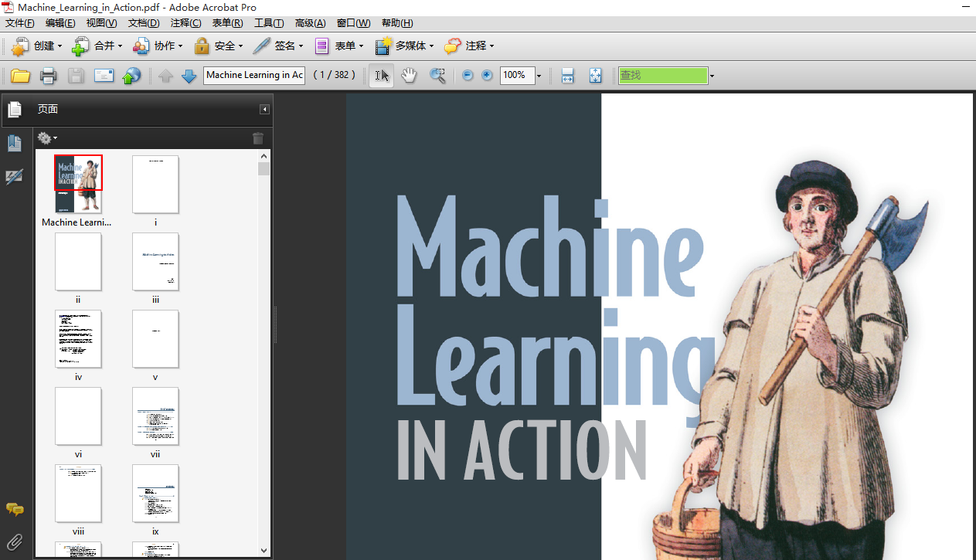
Task: Click the 100% zoom value field
Action: 515,75
